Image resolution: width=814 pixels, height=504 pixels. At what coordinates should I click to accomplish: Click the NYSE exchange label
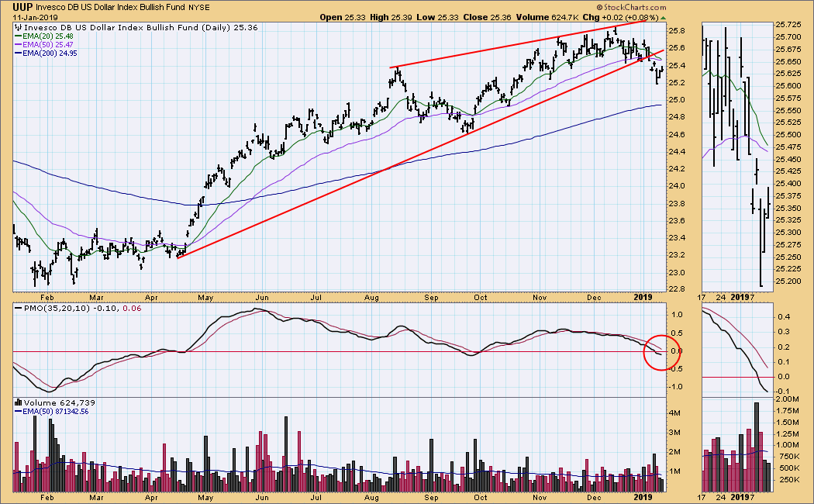click(x=199, y=7)
